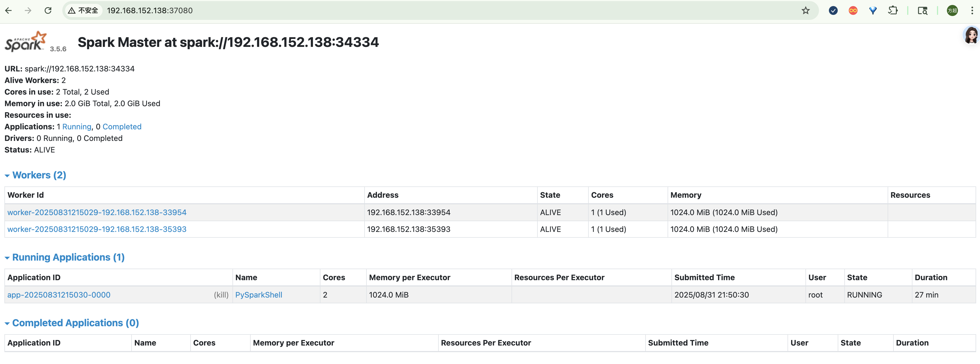Viewport: 980px width, 364px height.
Task: Click the Cores in use summary line
Action: point(57,92)
